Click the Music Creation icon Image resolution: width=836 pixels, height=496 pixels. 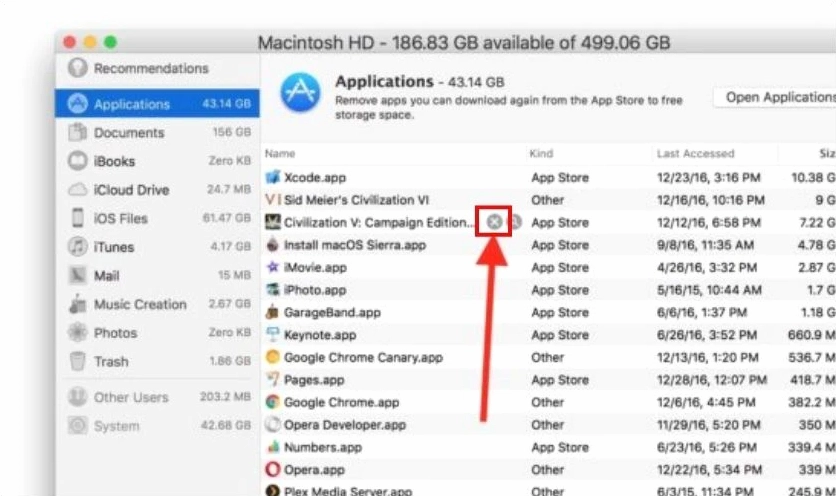77,304
